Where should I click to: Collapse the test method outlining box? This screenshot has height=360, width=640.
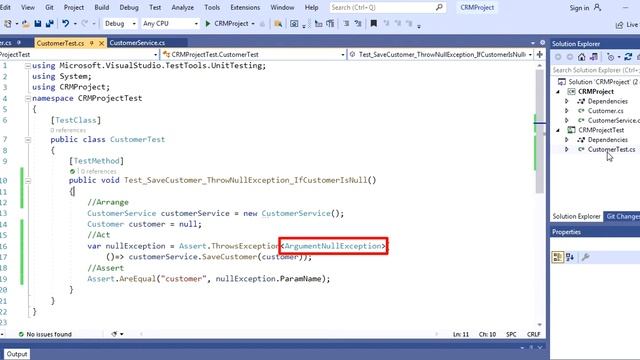[x=28, y=180]
